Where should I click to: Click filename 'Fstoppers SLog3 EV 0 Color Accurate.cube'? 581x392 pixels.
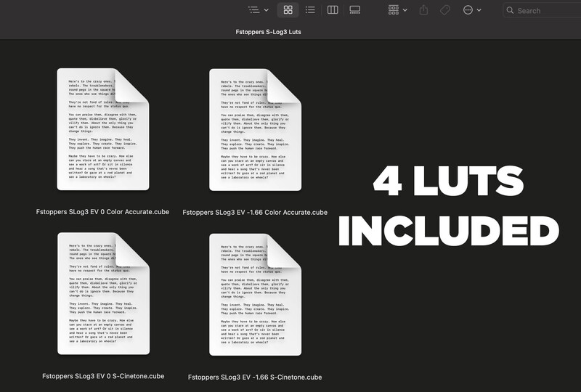pyautogui.click(x=102, y=212)
